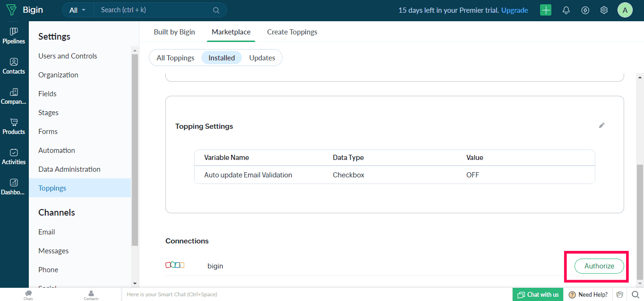The width and height of the screenshot is (644, 301).
Task: Show All Toppings
Action: (175, 58)
